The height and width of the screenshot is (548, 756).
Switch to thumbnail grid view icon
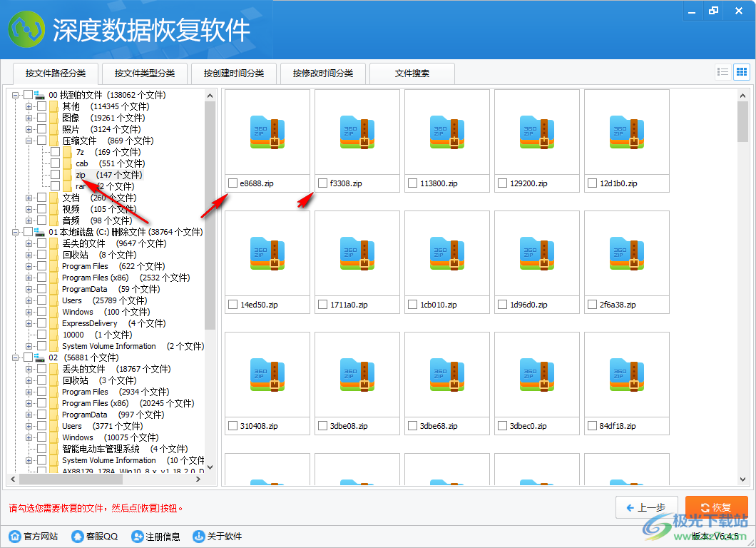pyautogui.click(x=742, y=72)
